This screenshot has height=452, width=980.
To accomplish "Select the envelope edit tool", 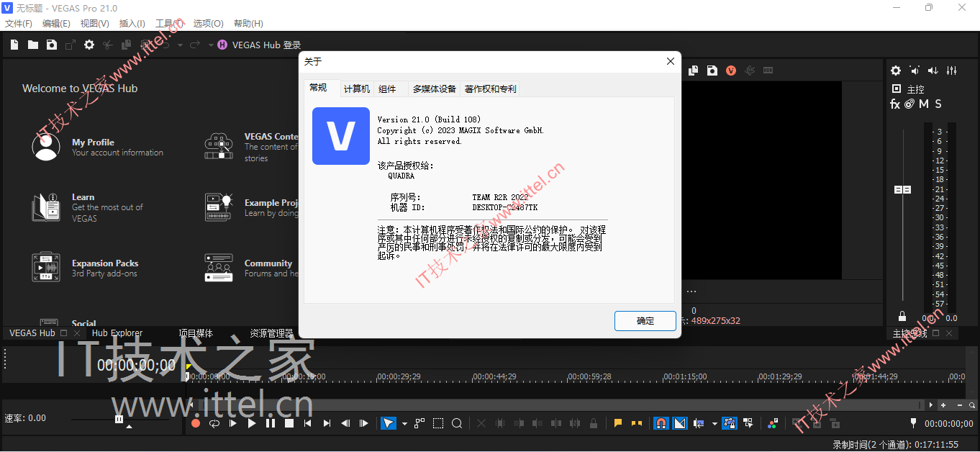I will click(x=419, y=423).
